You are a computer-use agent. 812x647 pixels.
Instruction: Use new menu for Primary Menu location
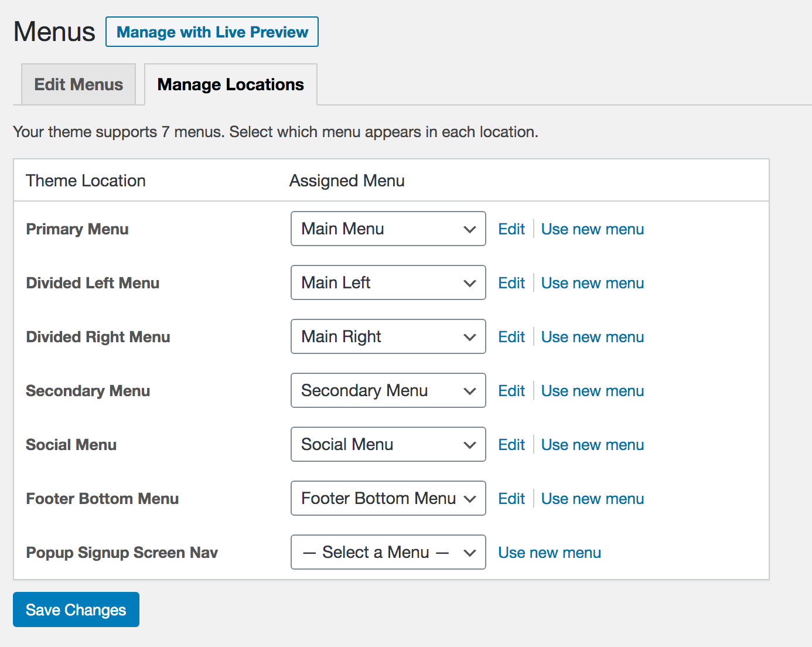click(x=592, y=229)
